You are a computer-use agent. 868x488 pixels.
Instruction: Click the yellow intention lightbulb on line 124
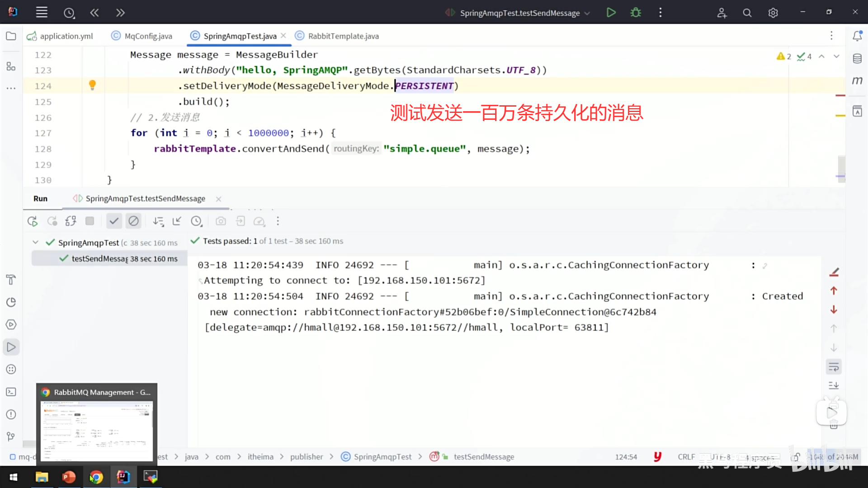pyautogui.click(x=92, y=85)
